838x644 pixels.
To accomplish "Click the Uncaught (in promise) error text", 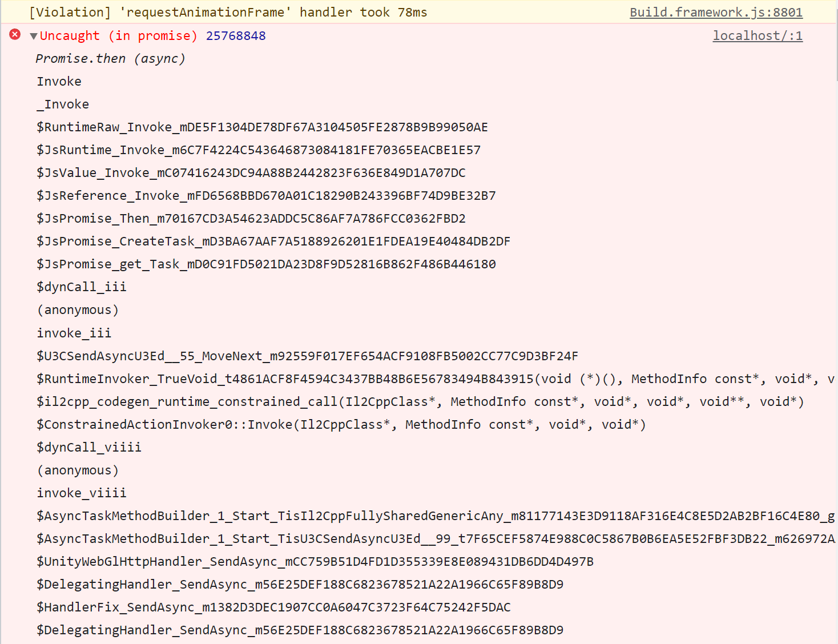I will coord(118,36).
